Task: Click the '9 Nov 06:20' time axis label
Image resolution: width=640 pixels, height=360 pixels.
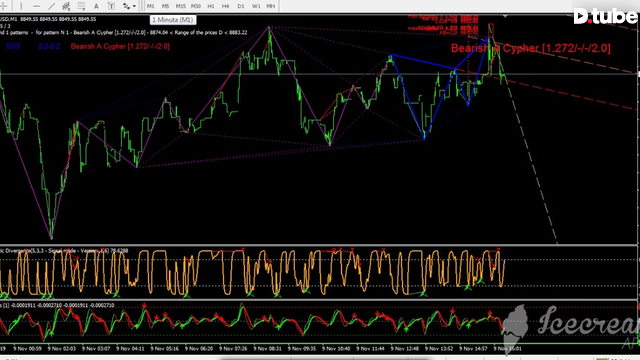Action: (199, 349)
